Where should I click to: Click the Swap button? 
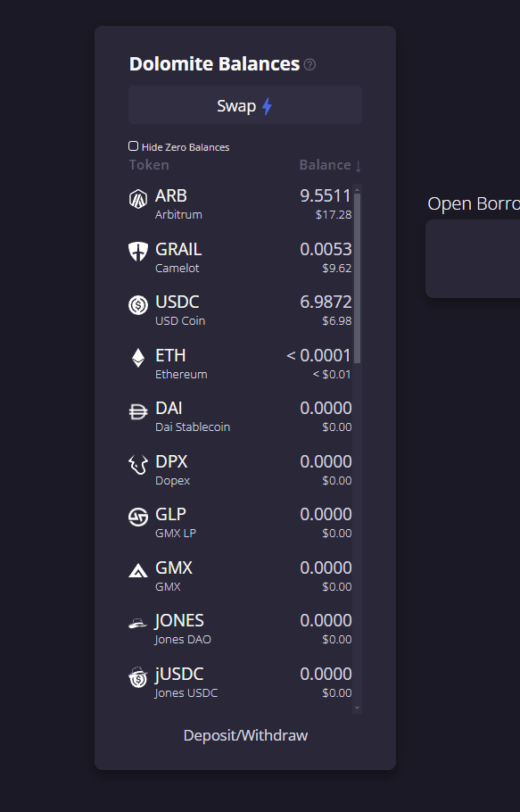(x=245, y=105)
